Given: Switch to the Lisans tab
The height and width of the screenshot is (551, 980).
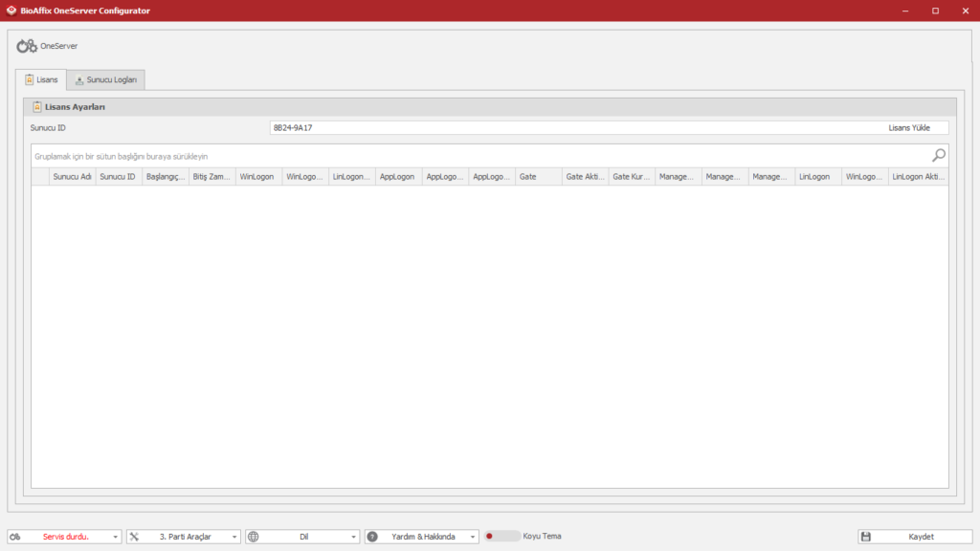Looking at the screenshot, I should pyautogui.click(x=41, y=80).
